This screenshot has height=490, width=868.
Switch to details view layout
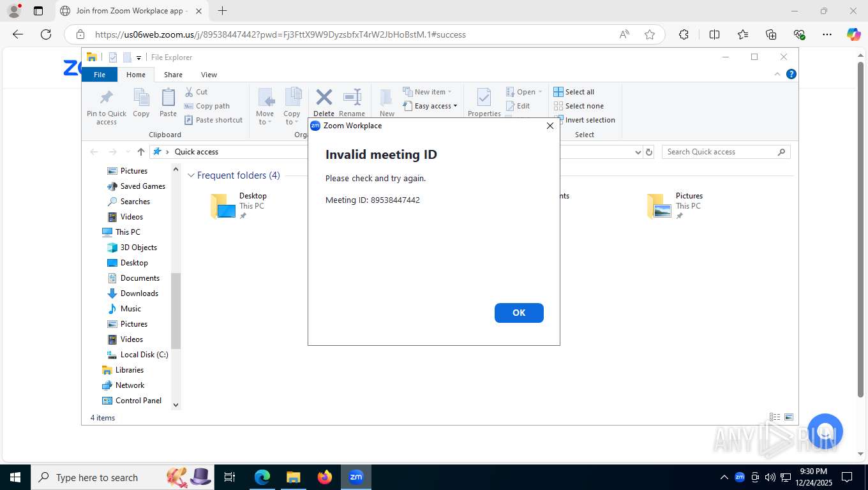(775, 417)
